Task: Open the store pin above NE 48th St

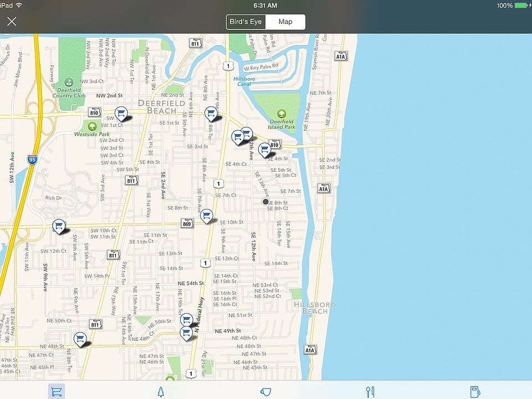Action: 80,339
